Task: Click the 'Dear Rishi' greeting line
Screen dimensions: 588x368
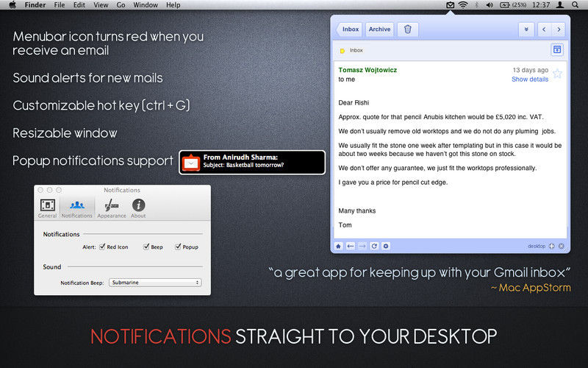Action: pos(354,103)
